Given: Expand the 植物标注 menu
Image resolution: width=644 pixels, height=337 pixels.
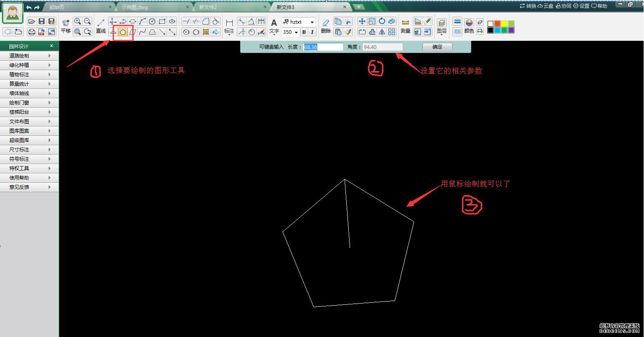Looking at the screenshot, I should click(29, 74).
